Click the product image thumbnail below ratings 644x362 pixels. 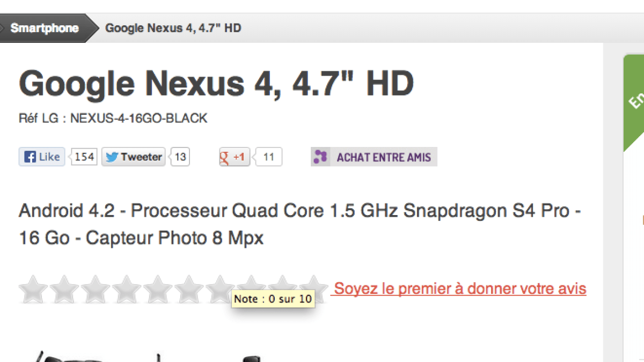pyautogui.click(x=150, y=357)
